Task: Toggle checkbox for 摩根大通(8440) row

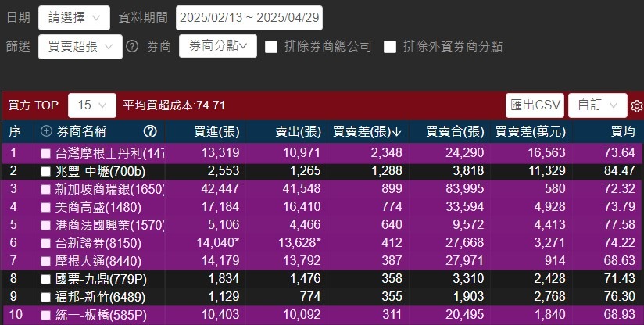Action: (x=45, y=262)
